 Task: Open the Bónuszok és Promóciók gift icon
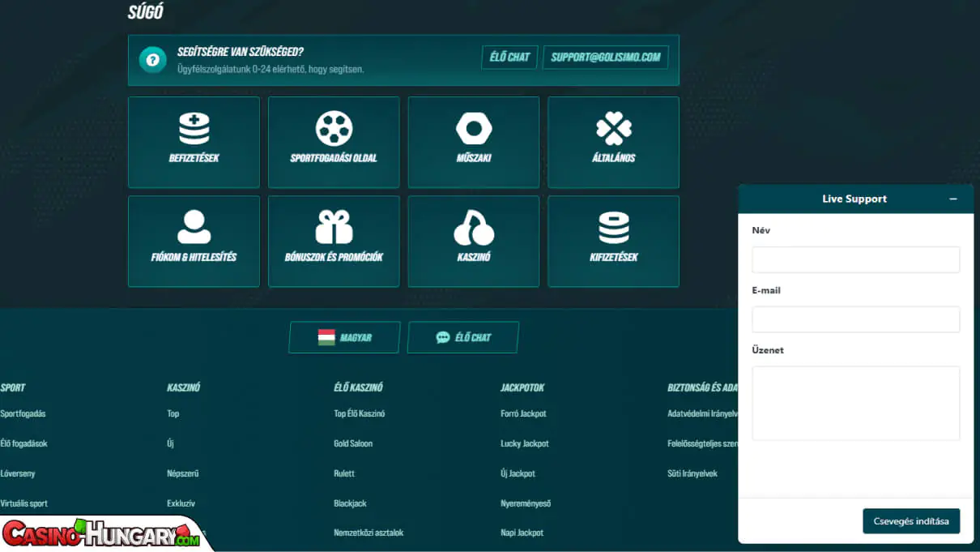334,228
